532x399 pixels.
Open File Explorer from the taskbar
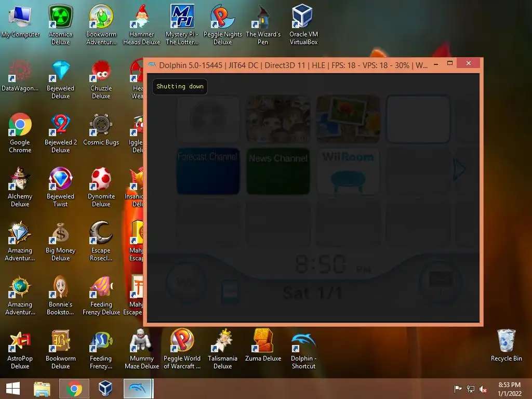tap(42, 389)
